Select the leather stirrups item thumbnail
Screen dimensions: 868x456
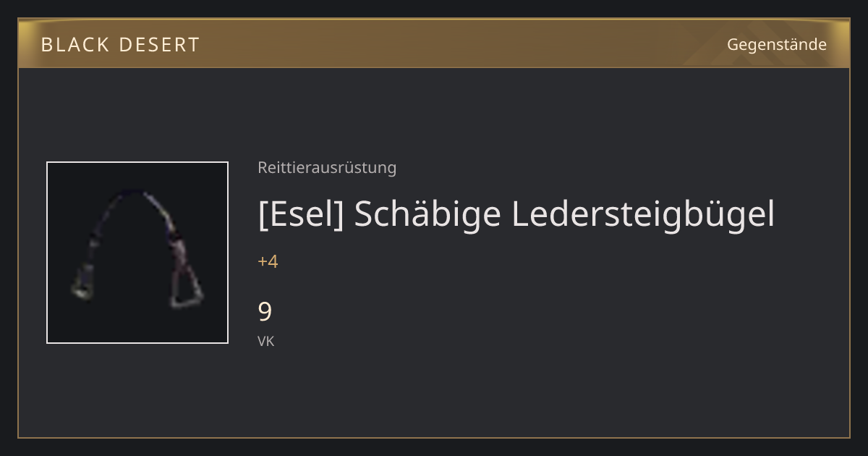[x=137, y=253]
